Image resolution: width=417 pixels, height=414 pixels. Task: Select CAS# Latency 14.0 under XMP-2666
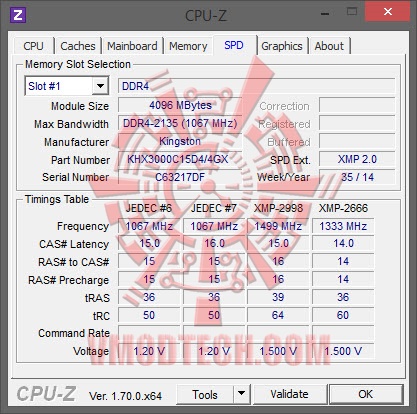(343, 244)
